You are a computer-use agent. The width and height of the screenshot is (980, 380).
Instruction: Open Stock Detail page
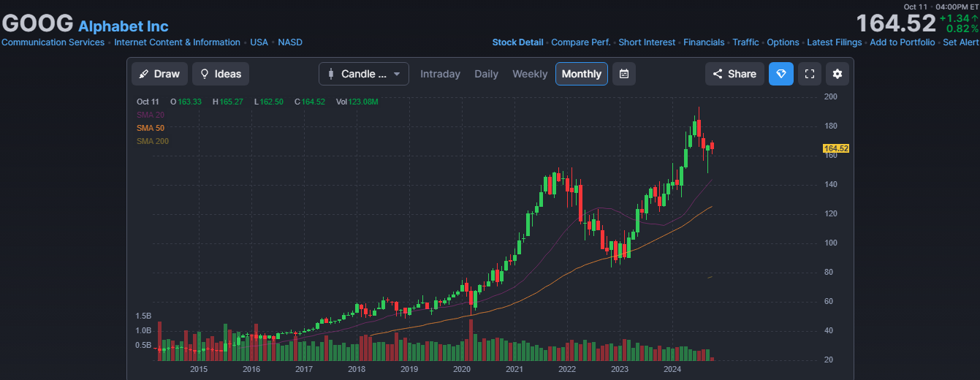pyautogui.click(x=517, y=42)
